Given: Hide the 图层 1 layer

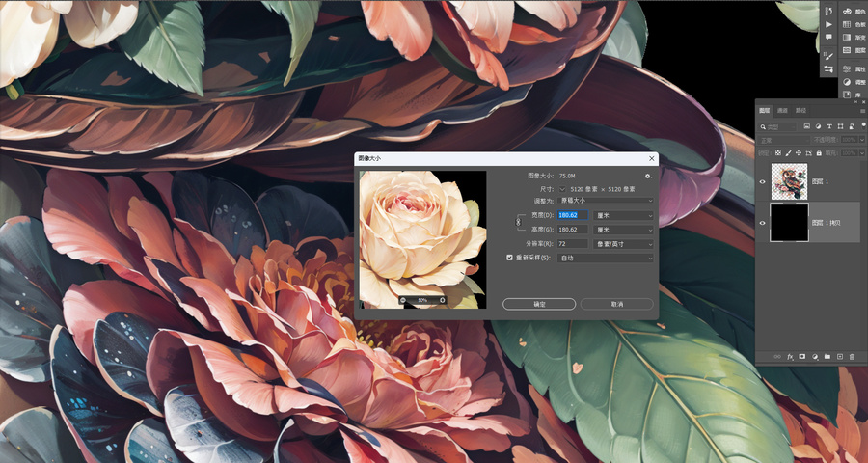Looking at the screenshot, I should tap(762, 181).
